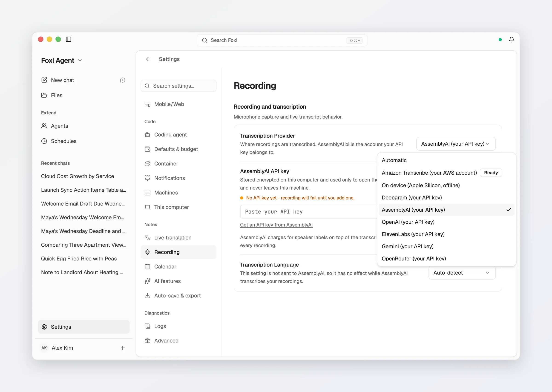This screenshot has width=552, height=392.
Task: Toggle the sidebar panel icon
Action: point(69,39)
